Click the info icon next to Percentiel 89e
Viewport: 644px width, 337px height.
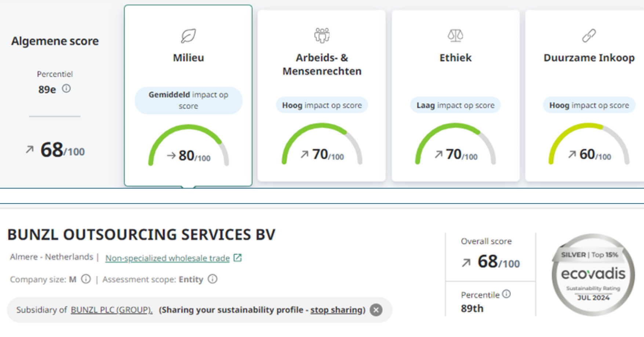[x=66, y=88]
